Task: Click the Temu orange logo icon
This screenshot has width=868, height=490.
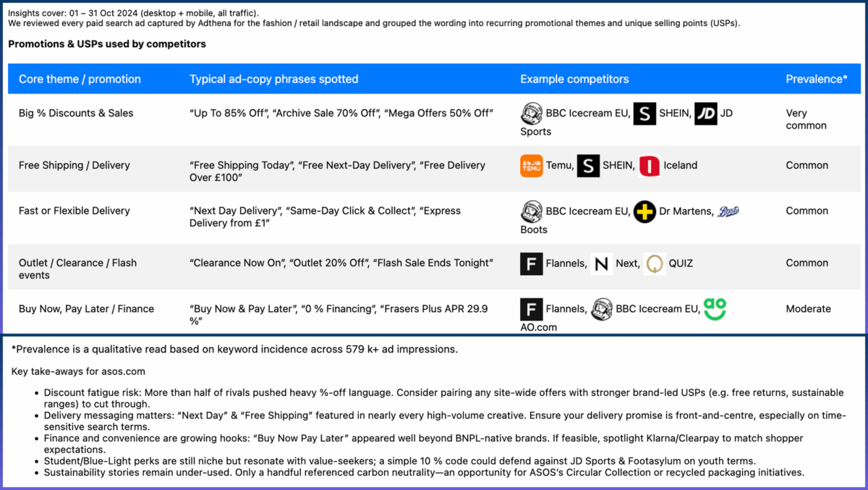Action: pos(532,166)
